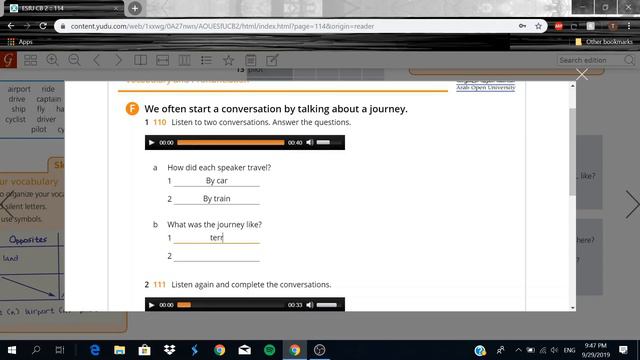Click the taskbar search icon
This screenshot has width=640, height=360.
[x=36, y=350]
